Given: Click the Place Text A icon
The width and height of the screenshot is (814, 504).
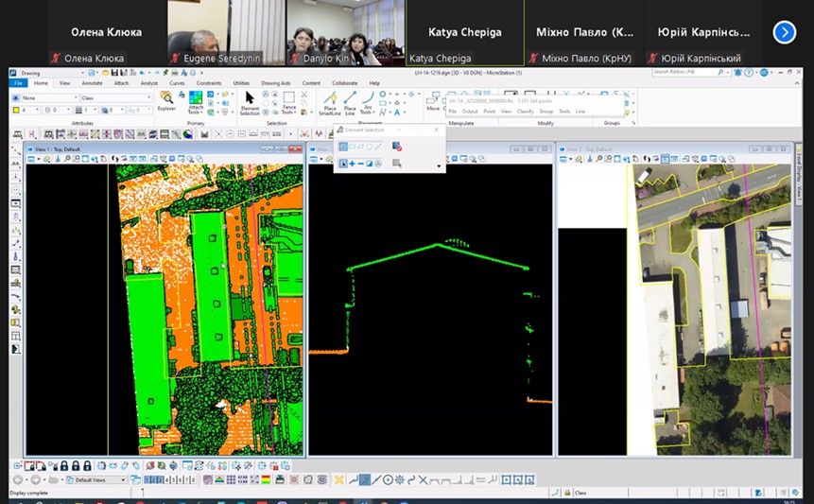Looking at the screenshot, I should tap(397, 113).
